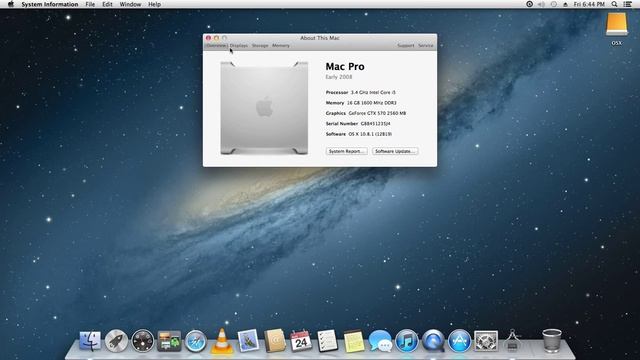This screenshot has height=360, width=640.
Task: Open App Store icon in dock
Action: tap(459, 341)
